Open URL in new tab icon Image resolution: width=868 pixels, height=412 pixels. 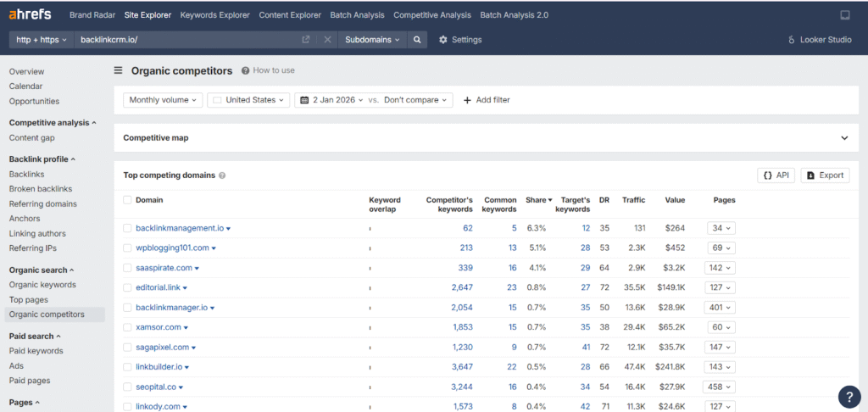coord(306,40)
